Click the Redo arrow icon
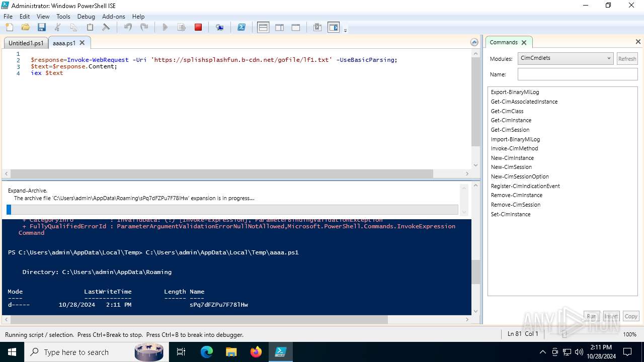This screenshot has height=362, width=644. coord(144,28)
